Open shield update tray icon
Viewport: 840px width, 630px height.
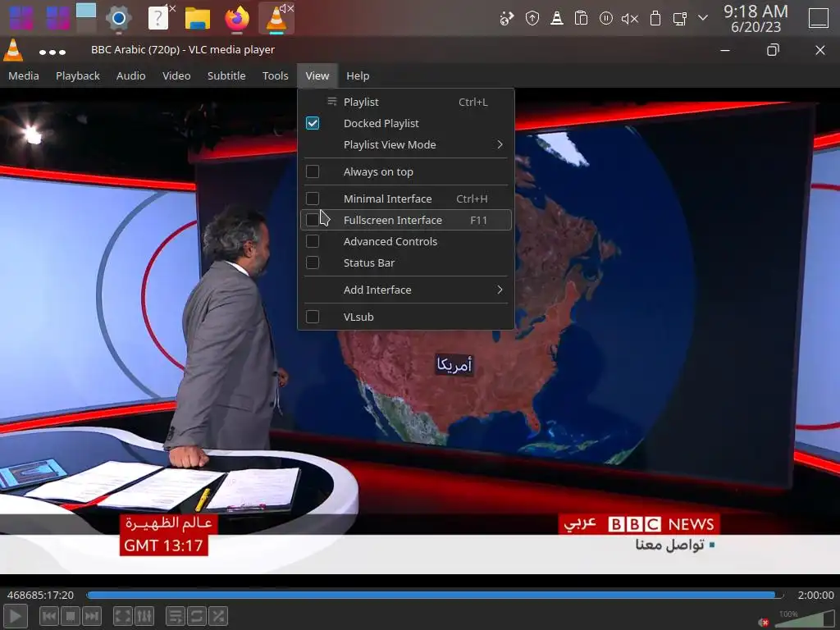[x=532, y=19]
